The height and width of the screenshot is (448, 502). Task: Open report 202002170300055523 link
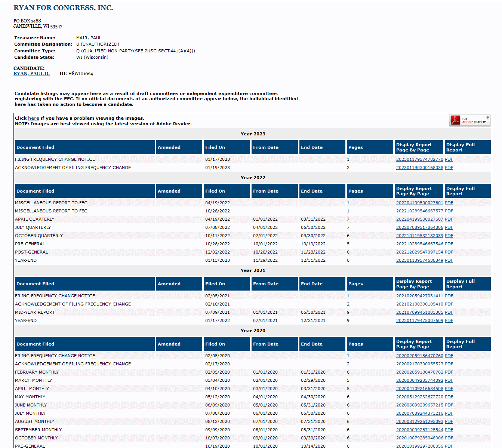click(x=419, y=364)
